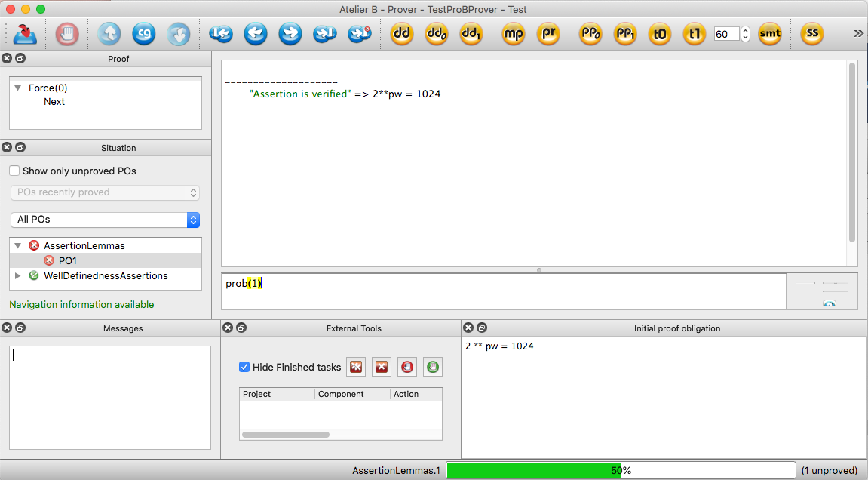The image size is (868, 480).
Task: Click the dd prover command button
Action: [402, 34]
